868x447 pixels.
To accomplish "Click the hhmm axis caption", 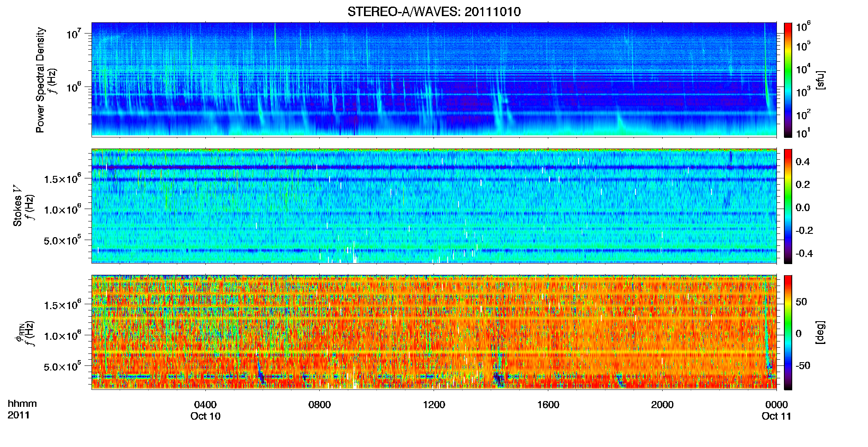I will [x=22, y=404].
